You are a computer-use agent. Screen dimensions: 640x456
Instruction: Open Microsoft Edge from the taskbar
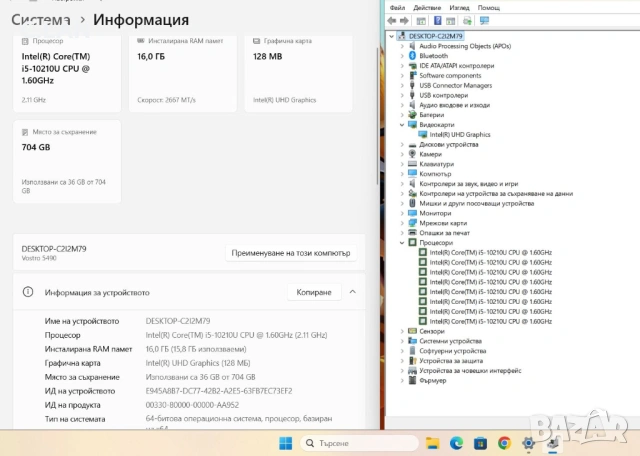pyautogui.click(x=456, y=443)
